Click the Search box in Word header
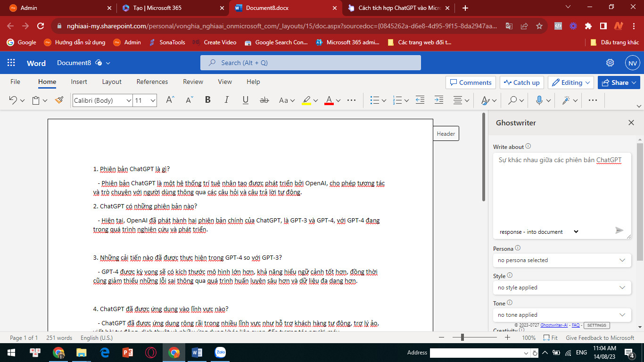Image resolution: width=644 pixels, height=362 pixels. (310, 63)
